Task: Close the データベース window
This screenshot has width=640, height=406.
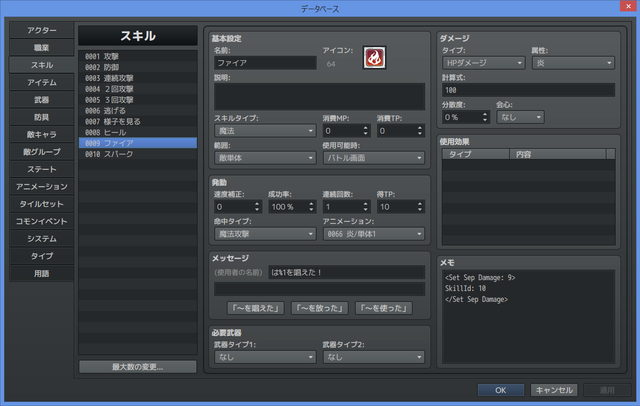Action: coord(628,6)
